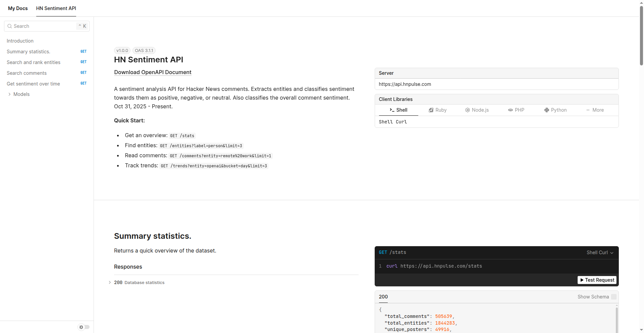Open the Shell Curl language dropdown
Image resolution: width=644 pixels, height=333 pixels.
coord(600,253)
